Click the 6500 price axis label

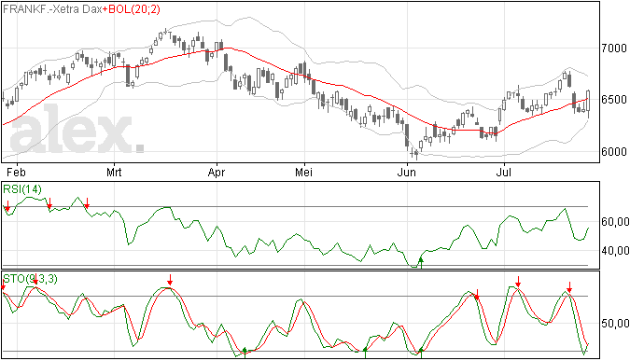(x=614, y=100)
